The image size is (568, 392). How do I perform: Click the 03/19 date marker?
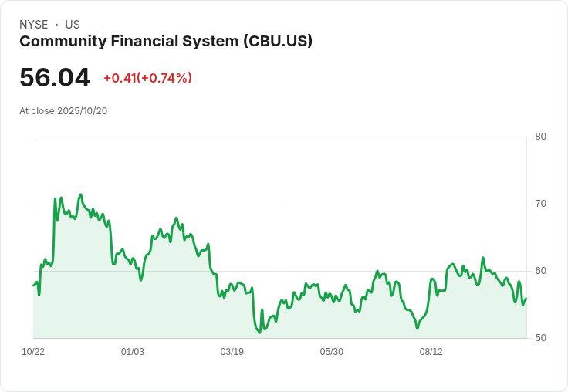(x=232, y=352)
